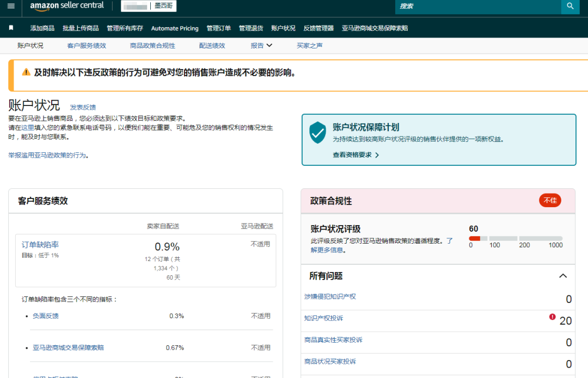Viewport: 588px width, 378px height.
Task: Click the search magnifier button
Action: (x=570, y=6)
